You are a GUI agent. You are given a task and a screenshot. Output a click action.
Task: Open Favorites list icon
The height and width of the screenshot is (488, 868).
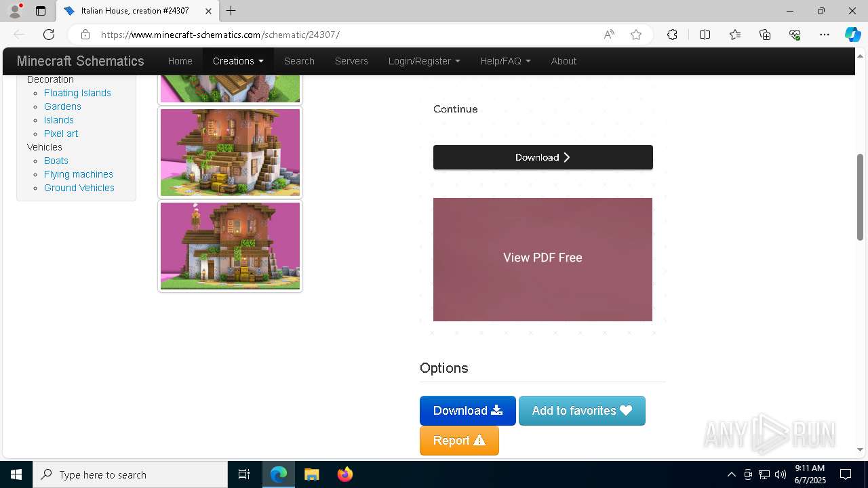click(735, 35)
